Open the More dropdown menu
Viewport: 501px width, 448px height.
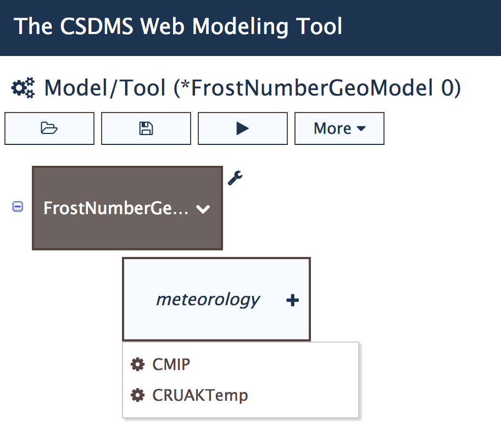pos(339,128)
